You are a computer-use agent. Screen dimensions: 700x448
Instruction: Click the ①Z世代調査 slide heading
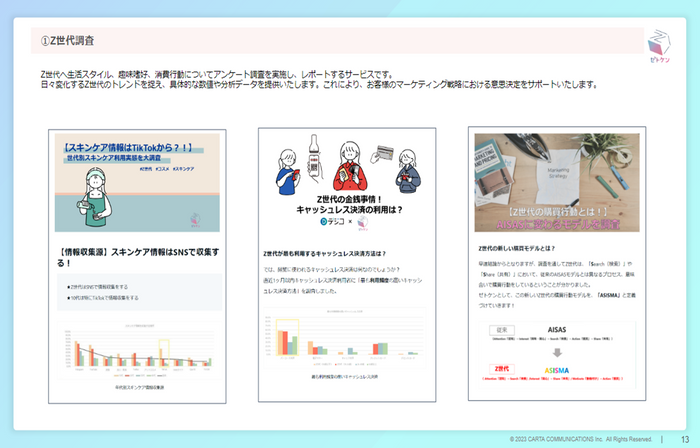[x=67, y=41]
